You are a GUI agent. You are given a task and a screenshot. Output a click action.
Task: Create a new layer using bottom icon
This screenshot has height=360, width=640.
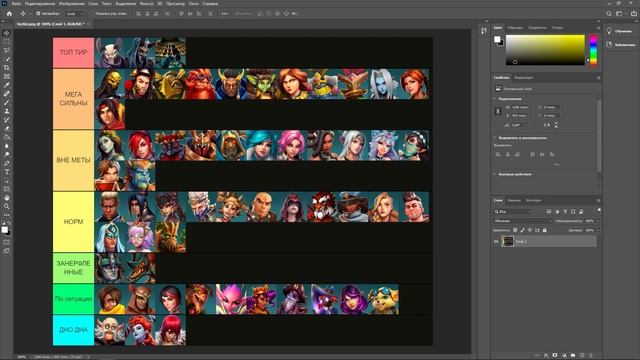coord(582,355)
